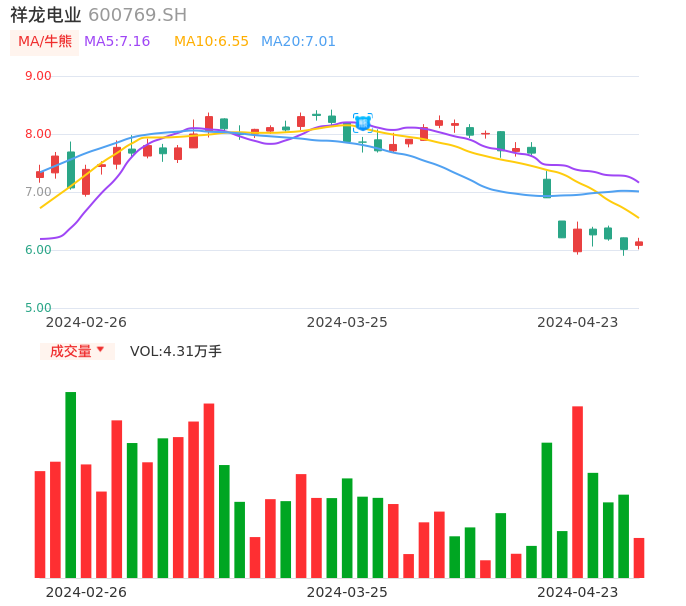Toggle the MA20:7.01 blue line label

298,41
